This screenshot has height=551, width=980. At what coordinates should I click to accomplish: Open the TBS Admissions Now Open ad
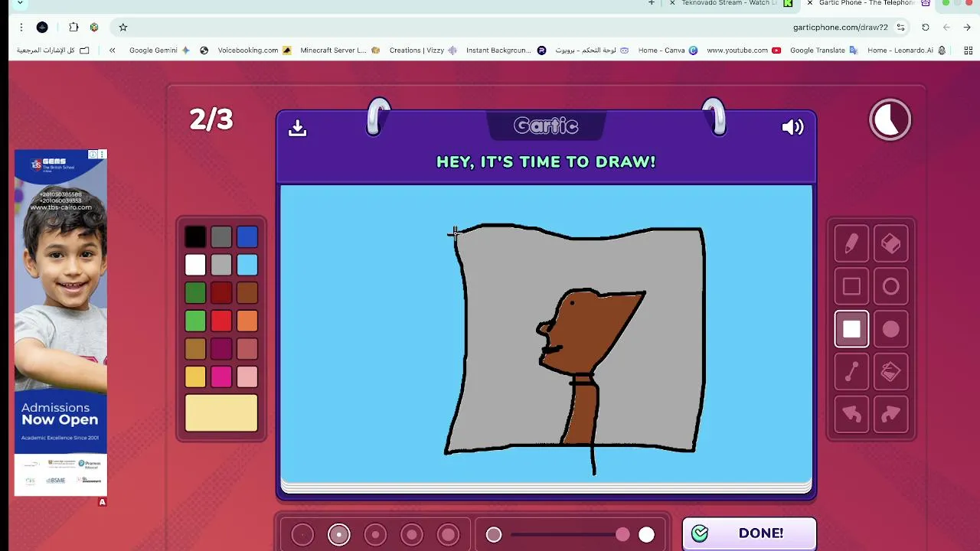60,322
